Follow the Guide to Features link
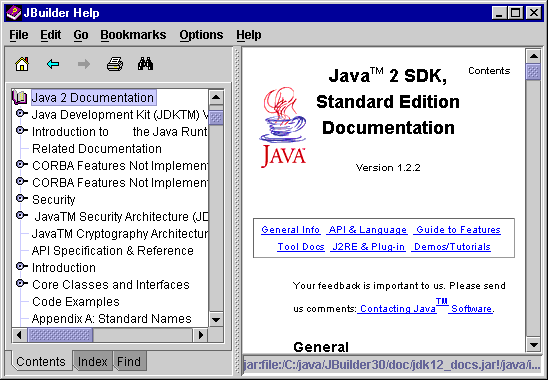Image resolution: width=548 pixels, height=380 pixels. point(458,230)
